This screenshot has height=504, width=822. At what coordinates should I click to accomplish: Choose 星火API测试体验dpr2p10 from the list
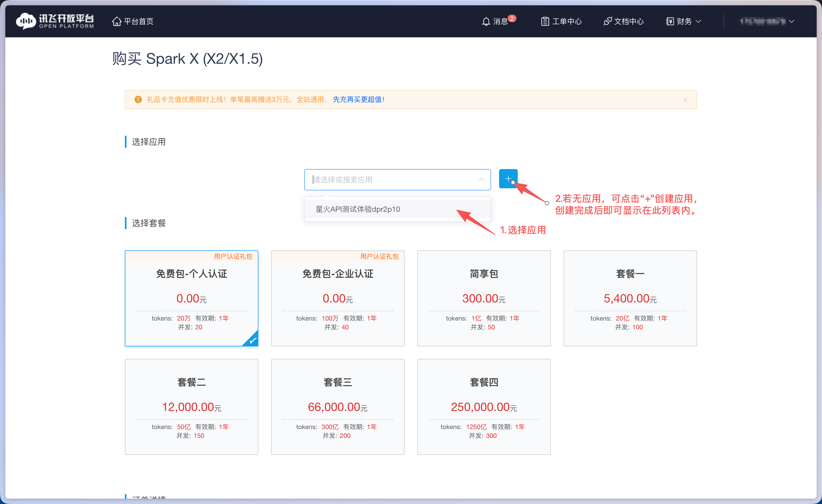pyautogui.click(x=357, y=209)
